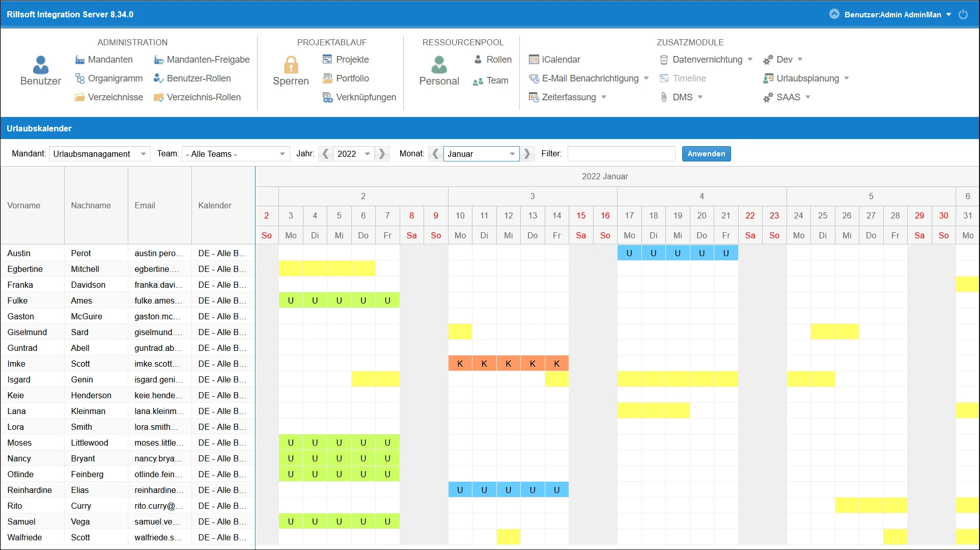The width and height of the screenshot is (980, 550).
Task: Select Reinhardine Elias' blue U cell on 12
Action: point(508,490)
